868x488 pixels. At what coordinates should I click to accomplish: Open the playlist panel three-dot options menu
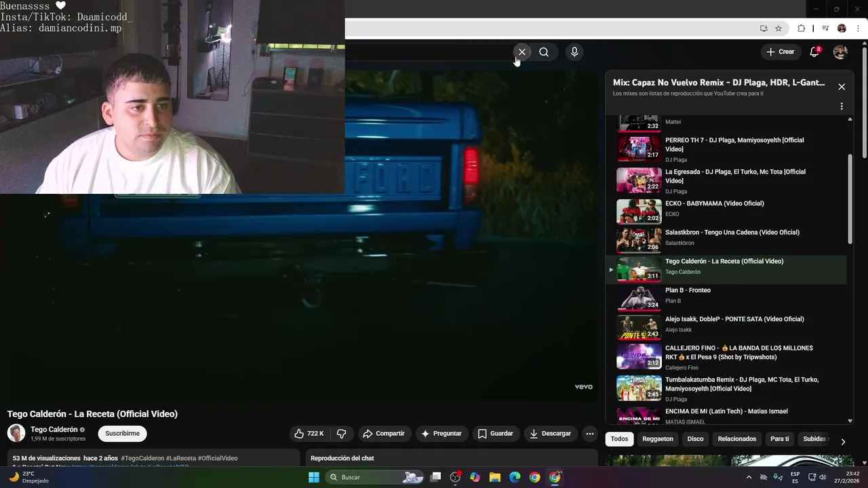click(x=842, y=106)
